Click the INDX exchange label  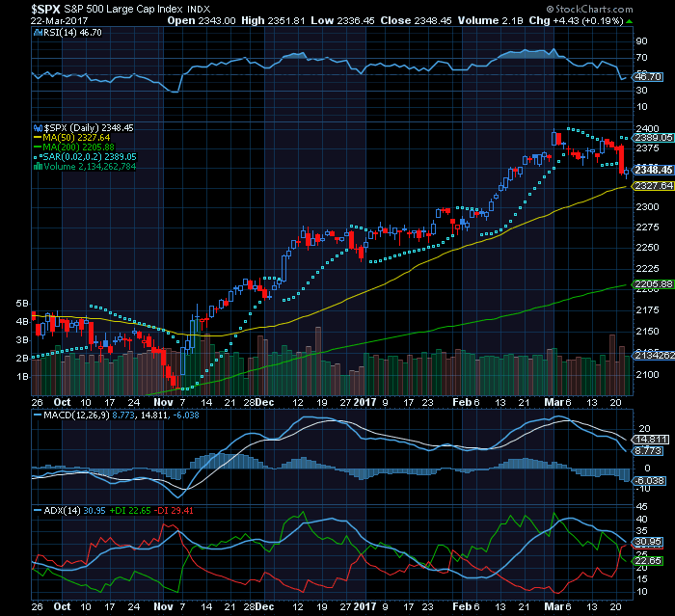coord(199,9)
